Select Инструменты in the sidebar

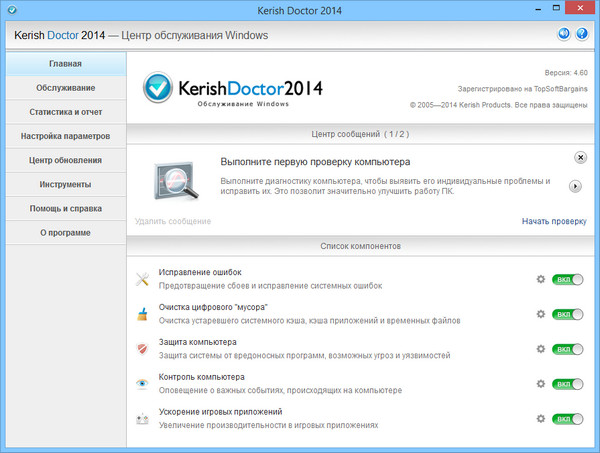(66, 184)
